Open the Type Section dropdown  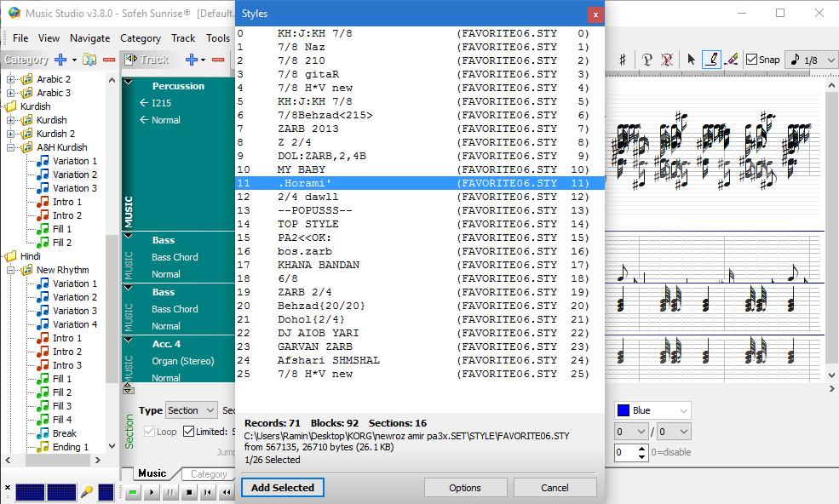pyautogui.click(x=191, y=410)
